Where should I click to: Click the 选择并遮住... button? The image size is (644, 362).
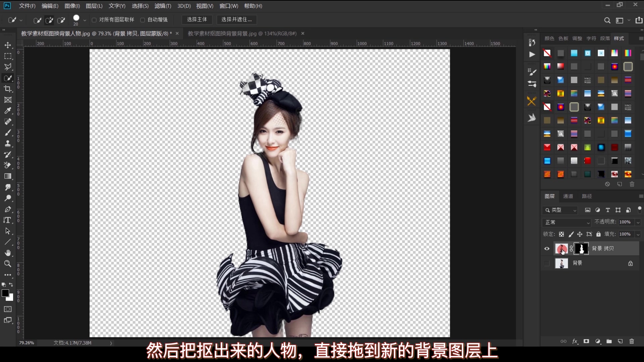coord(236,19)
